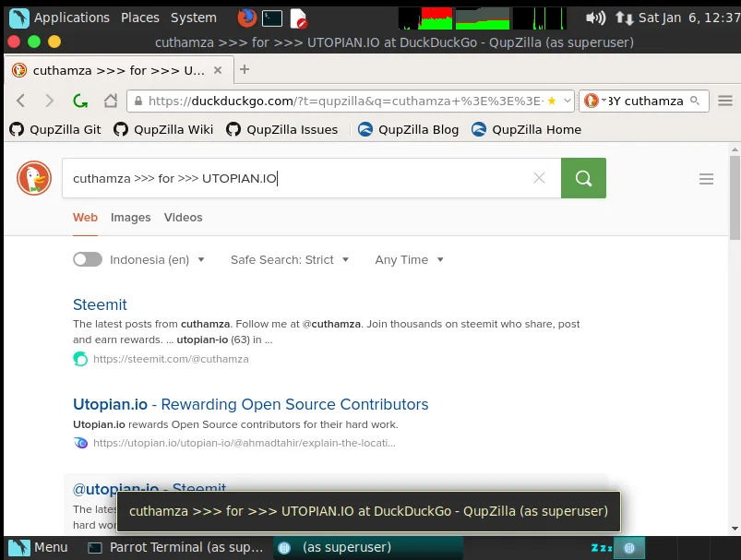The width and height of the screenshot is (741, 560).
Task: Switch to Videos results tab
Action: 183,218
